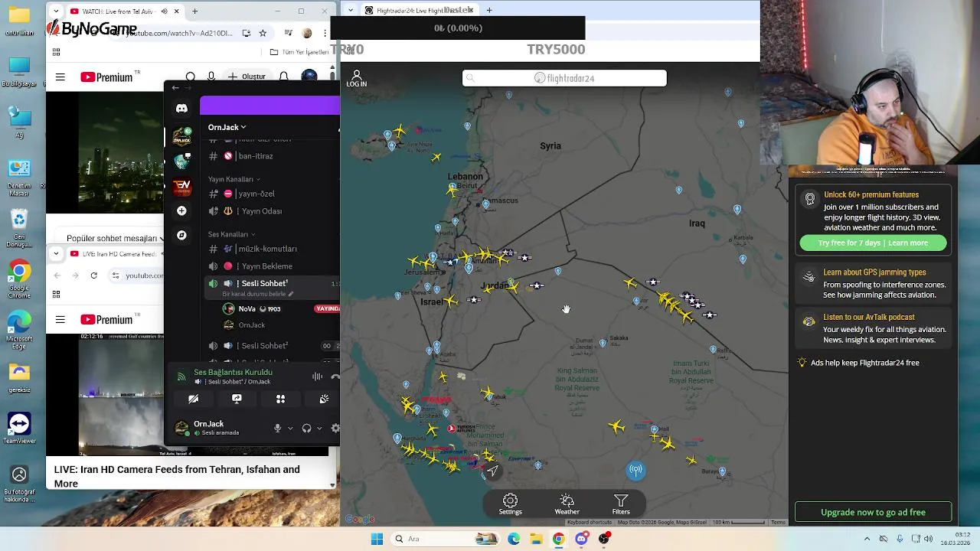Toggle Discord noise suppression
Viewport: 980px width, 551px height.
(317, 377)
